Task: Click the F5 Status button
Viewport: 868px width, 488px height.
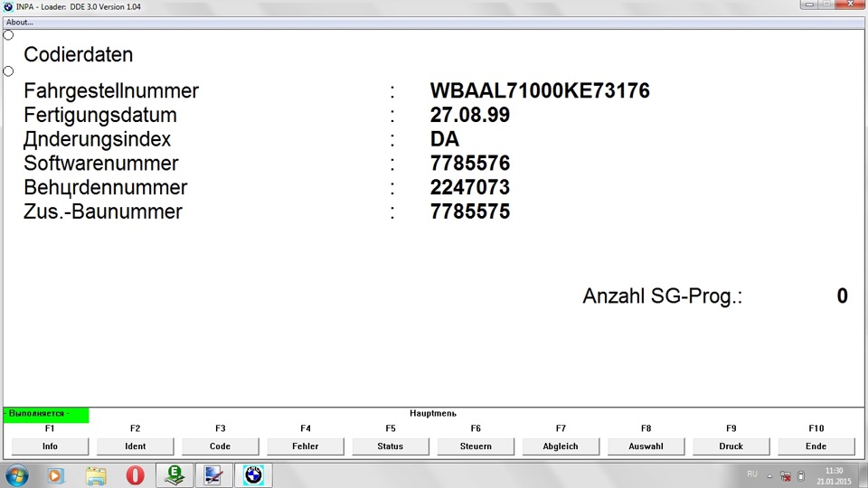Action: (x=391, y=446)
